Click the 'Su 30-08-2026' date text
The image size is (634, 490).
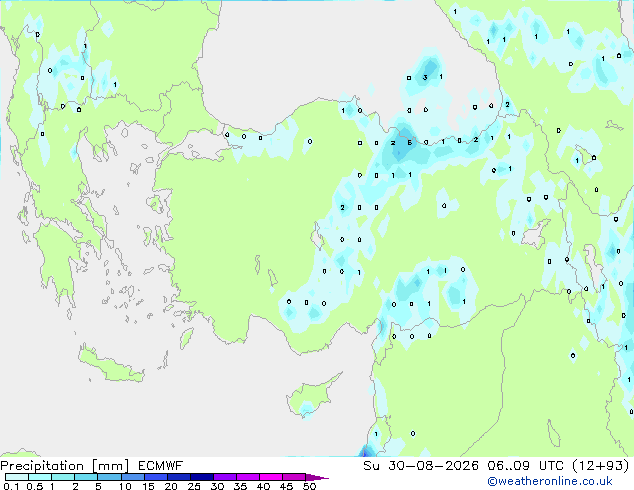pos(421,466)
